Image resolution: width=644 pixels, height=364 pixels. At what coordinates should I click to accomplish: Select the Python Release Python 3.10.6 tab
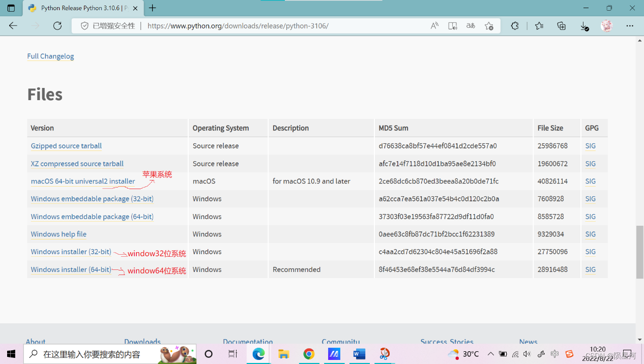coord(82,8)
